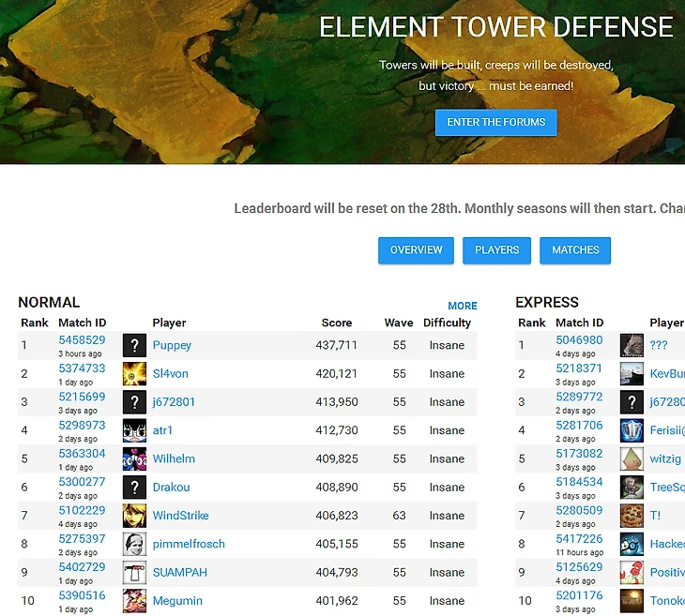Click Enter the Forums button
This screenshot has width=685, height=616.
[495, 122]
